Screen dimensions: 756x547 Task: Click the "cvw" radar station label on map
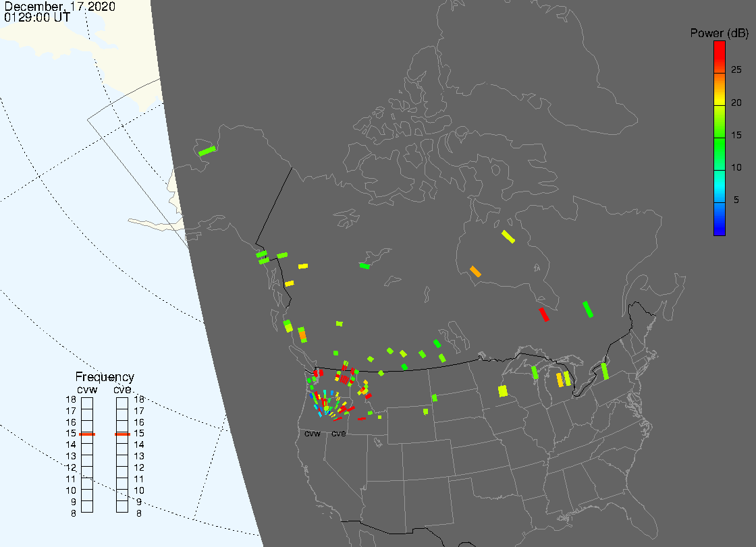313,433
